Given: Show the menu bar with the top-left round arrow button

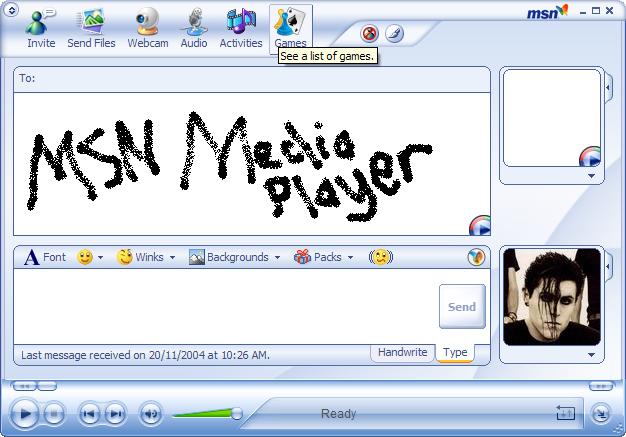Looking at the screenshot, I should coord(12,10).
